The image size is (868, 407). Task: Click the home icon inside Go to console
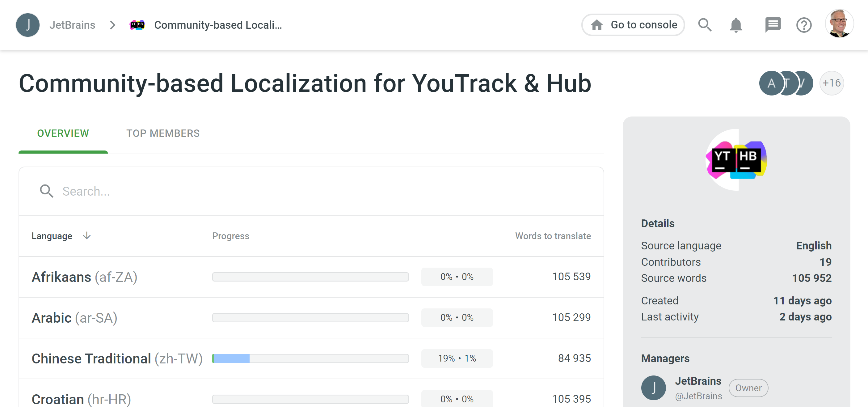coord(596,25)
